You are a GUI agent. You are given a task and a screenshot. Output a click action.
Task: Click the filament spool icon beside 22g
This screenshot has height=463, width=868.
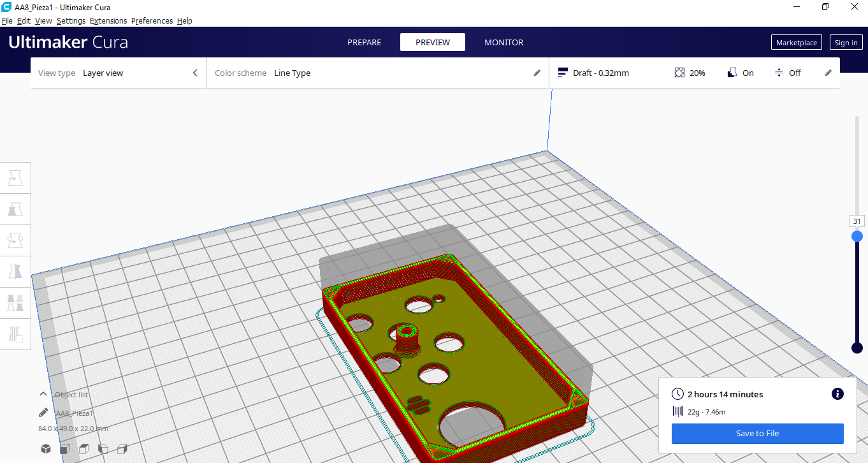click(x=677, y=412)
